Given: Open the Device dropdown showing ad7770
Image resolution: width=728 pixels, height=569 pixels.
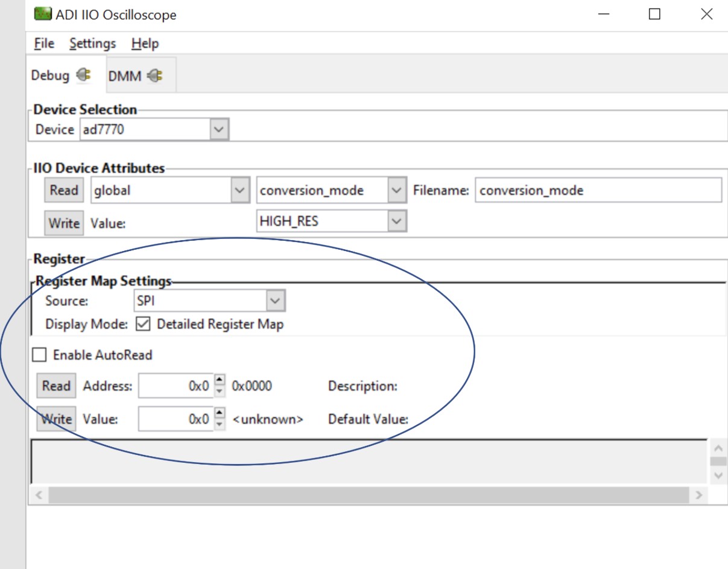Looking at the screenshot, I should (219, 129).
